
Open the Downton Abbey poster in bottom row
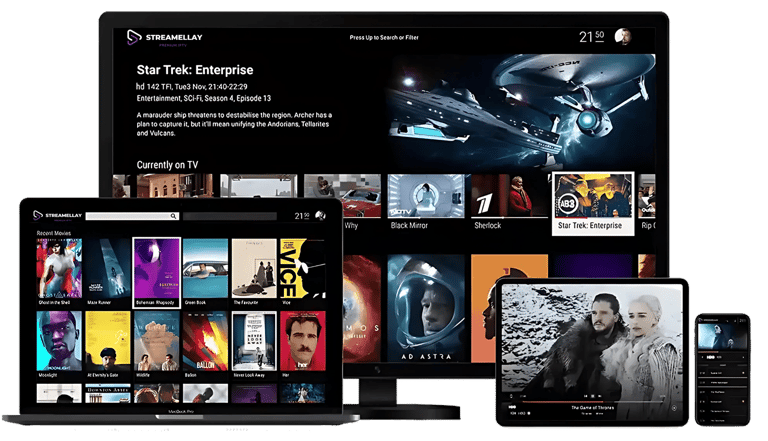[x=108, y=393]
